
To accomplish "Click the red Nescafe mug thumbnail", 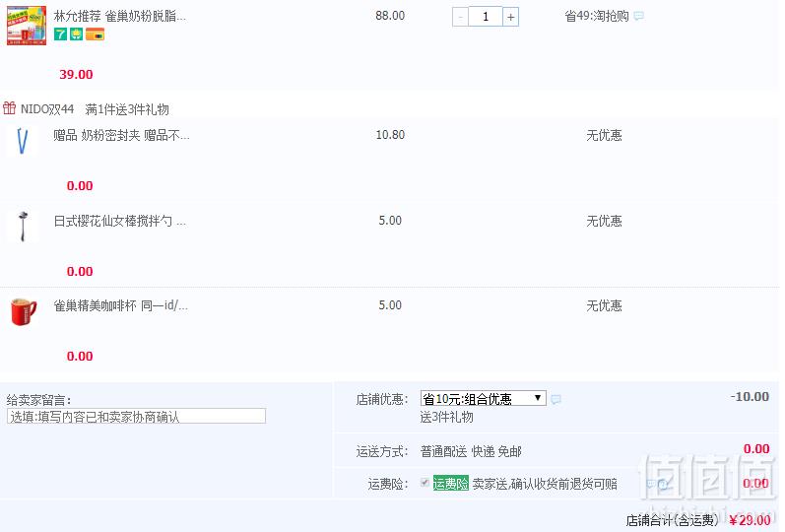I will (23, 311).
